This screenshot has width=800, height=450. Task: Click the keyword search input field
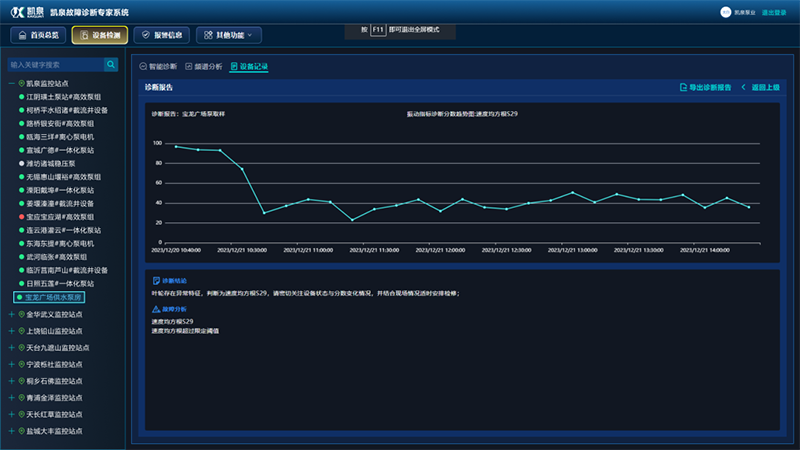coord(55,65)
